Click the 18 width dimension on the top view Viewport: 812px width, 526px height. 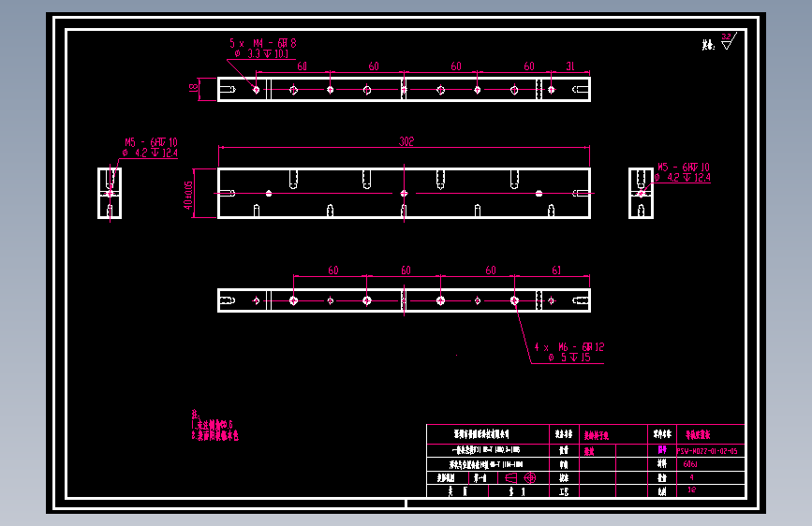tap(193, 87)
